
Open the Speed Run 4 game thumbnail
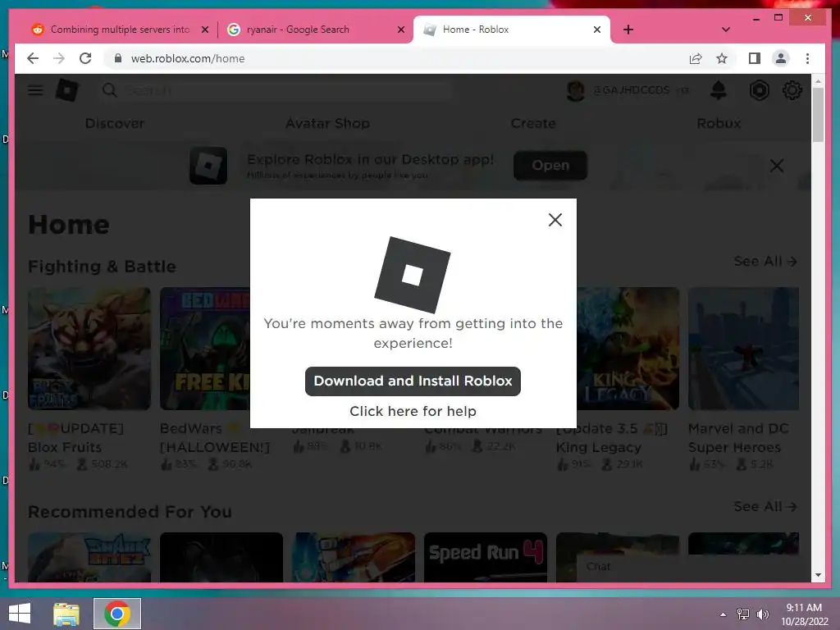[x=486, y=557]
